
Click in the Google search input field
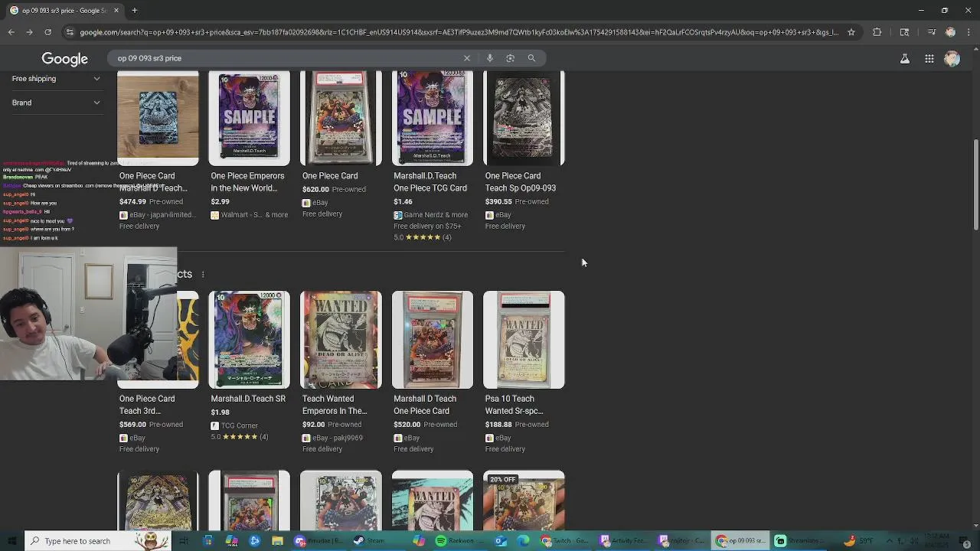[x=287, y=58]
